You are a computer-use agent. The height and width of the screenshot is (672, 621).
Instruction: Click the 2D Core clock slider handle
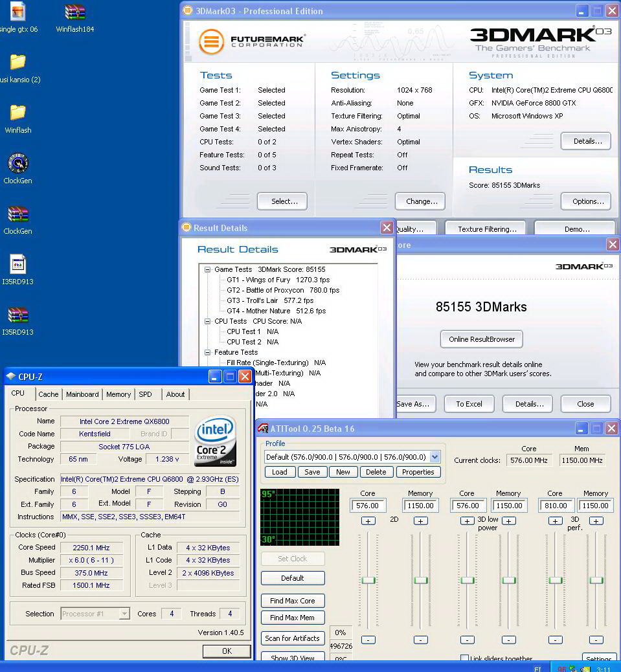368,580
